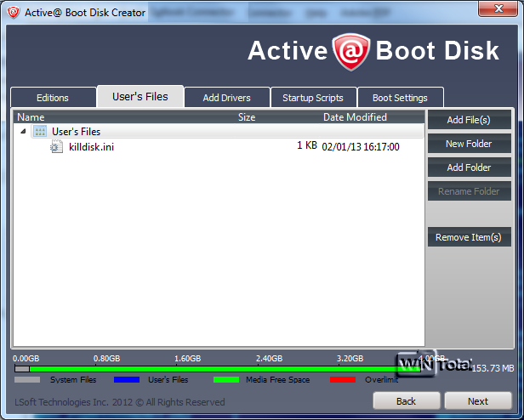524x420 pixels.
Task: Select the User's Files folder icon
Action: click(40, 131)
